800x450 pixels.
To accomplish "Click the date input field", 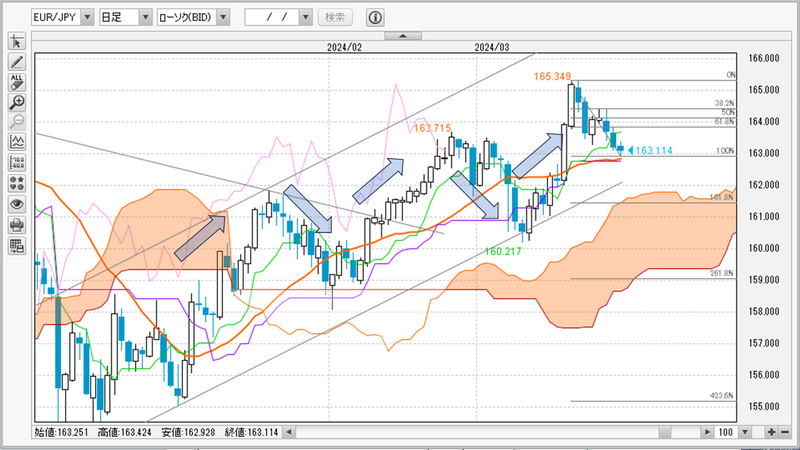I will 272,17.
